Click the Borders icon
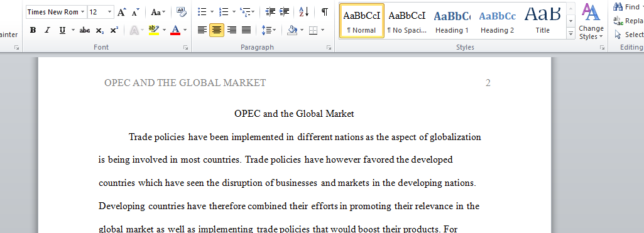This screenshot has height=233, width=644. click(x=313, y=30)
